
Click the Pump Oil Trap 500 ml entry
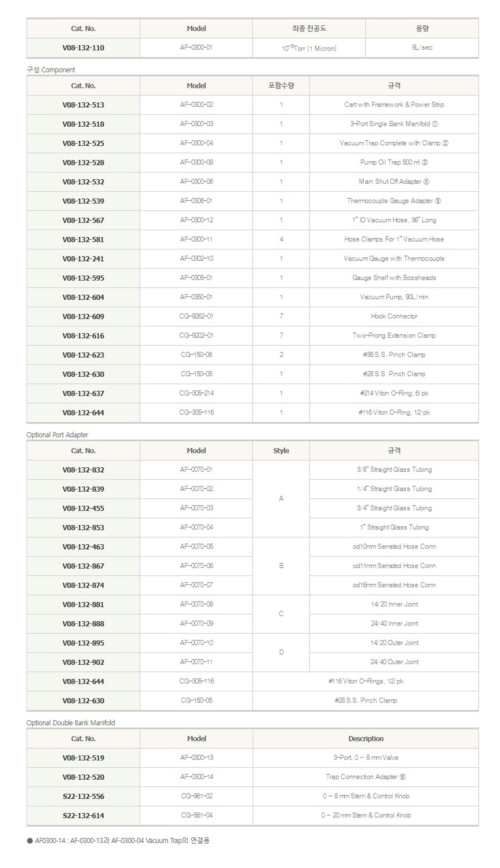pos(394,162)
